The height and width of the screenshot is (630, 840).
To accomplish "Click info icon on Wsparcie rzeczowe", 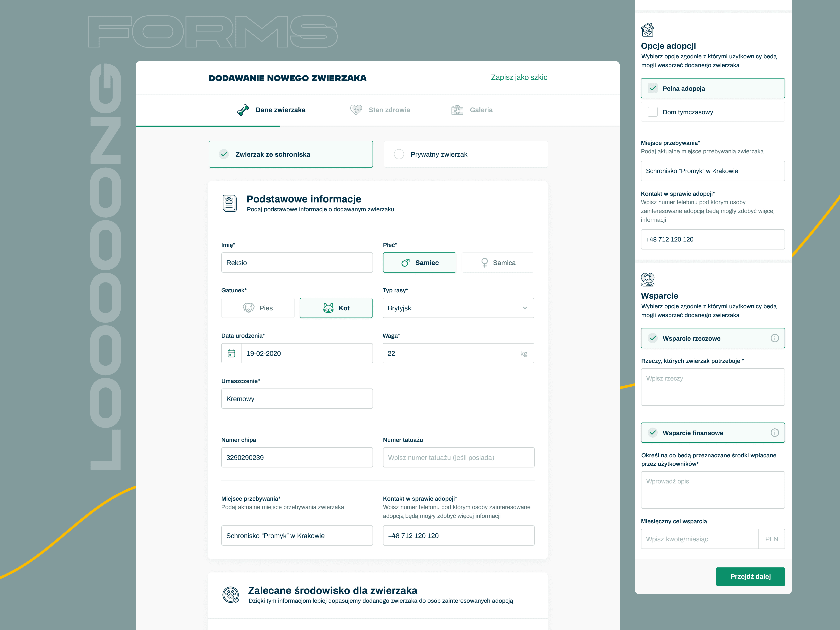I will coord(775,338).
